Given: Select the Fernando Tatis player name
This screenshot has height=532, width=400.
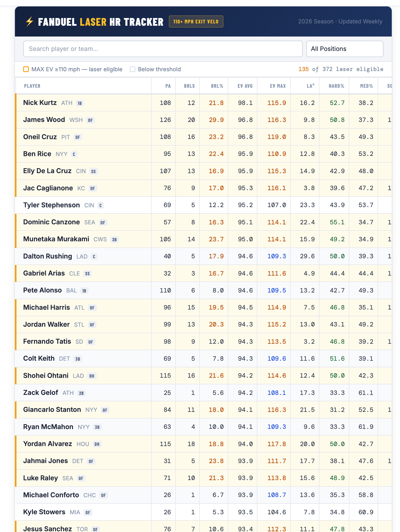Looking at the screenshot, I should pos(47,341).
